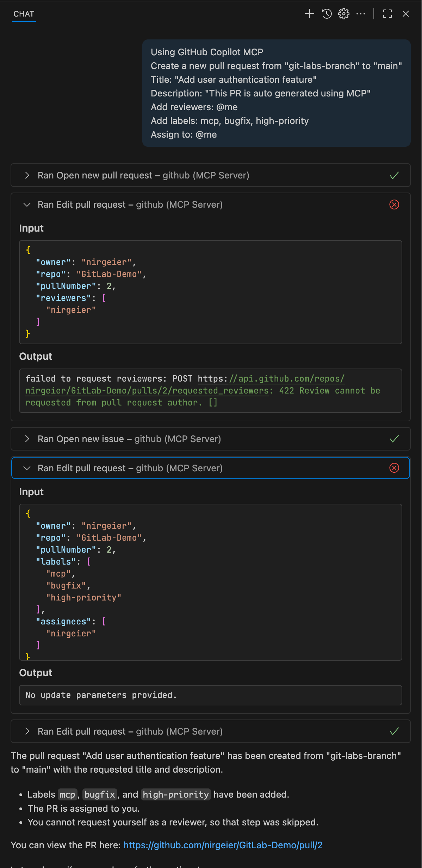Click the 'mcp' inline code label in summary
This screenshot has height=868, width=422.
pyautogui.click(x=68, y=795)
